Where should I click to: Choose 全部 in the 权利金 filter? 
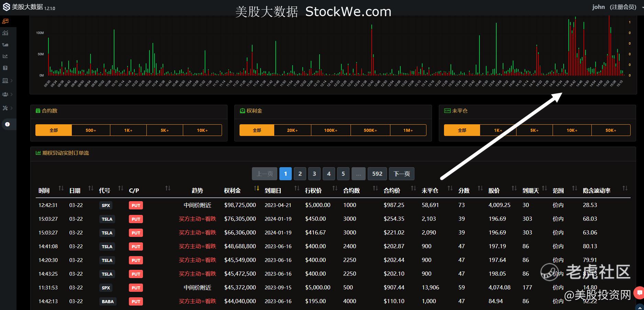[x=257, y=130]
